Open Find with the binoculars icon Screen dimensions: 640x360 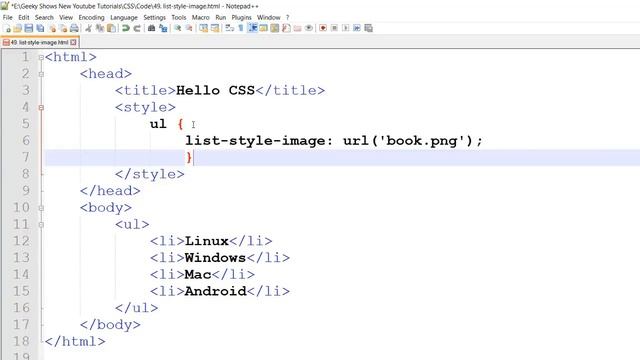(x=151, y=28)
